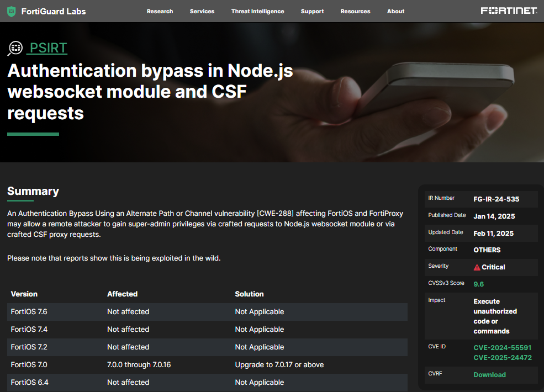Viewport: 544px width, 392px height.
Task: Click the Affected column header
Action: [123, 294]
